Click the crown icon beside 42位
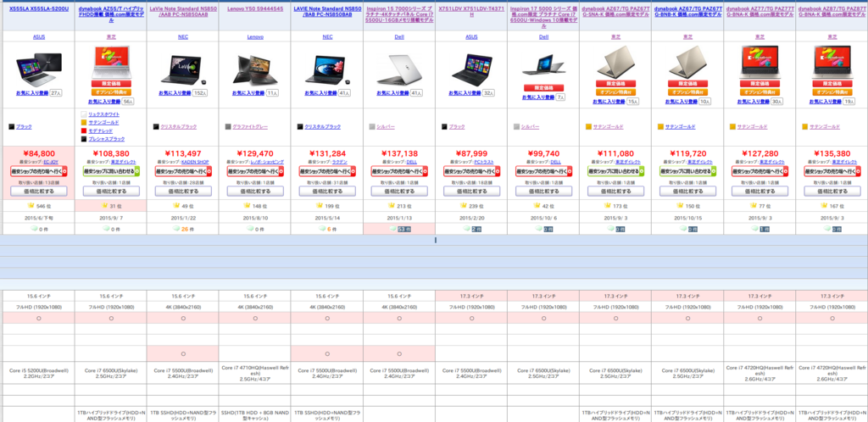The height and width of the screenshot is (422, 868). [537, 206]
